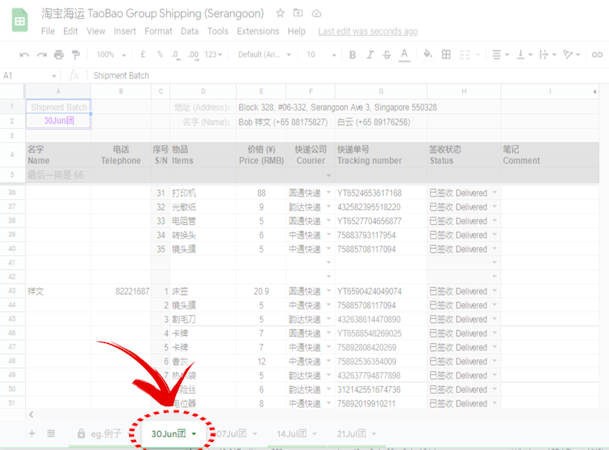Toggle italic formatting
The width and height of the screenshot is (609, 450).
coord(367,55)
